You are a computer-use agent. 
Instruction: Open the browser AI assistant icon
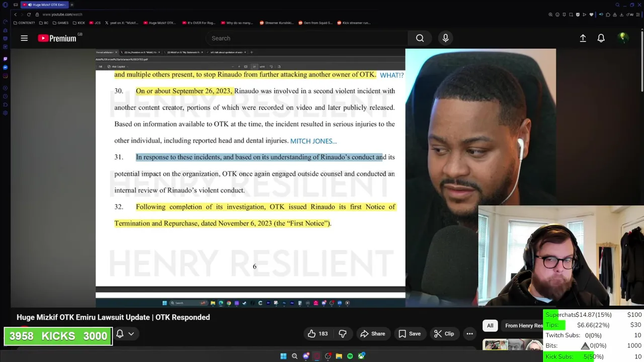coord(629,15)
